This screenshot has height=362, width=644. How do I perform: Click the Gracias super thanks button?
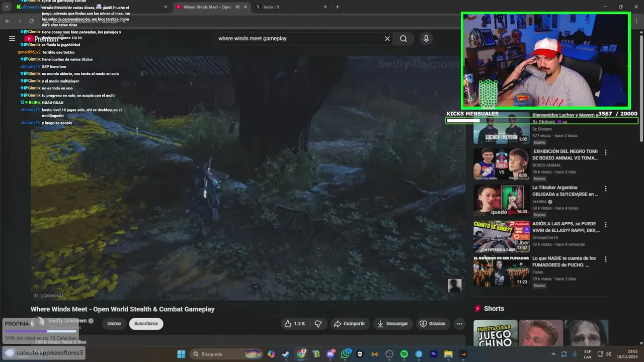coord(433,324)
